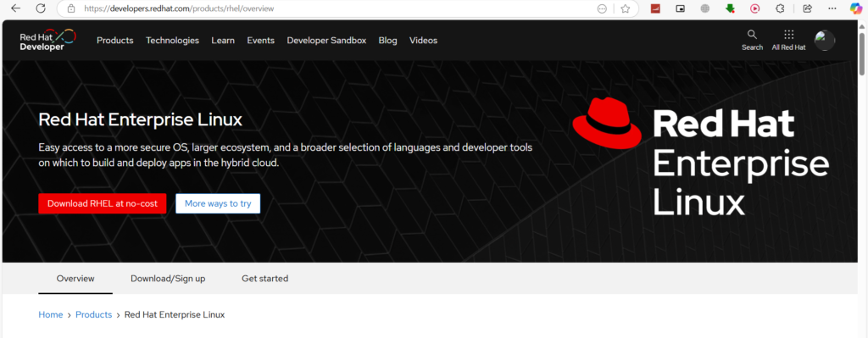This screenshot has width=868, height=338.
Task: Open the Learn navigation menu
Action: point(223,41)
